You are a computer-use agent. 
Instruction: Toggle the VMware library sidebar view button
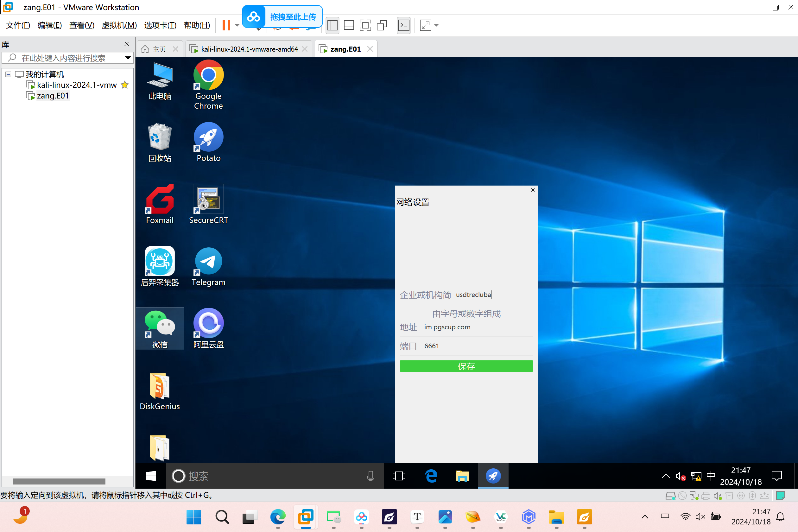[332, 25]
